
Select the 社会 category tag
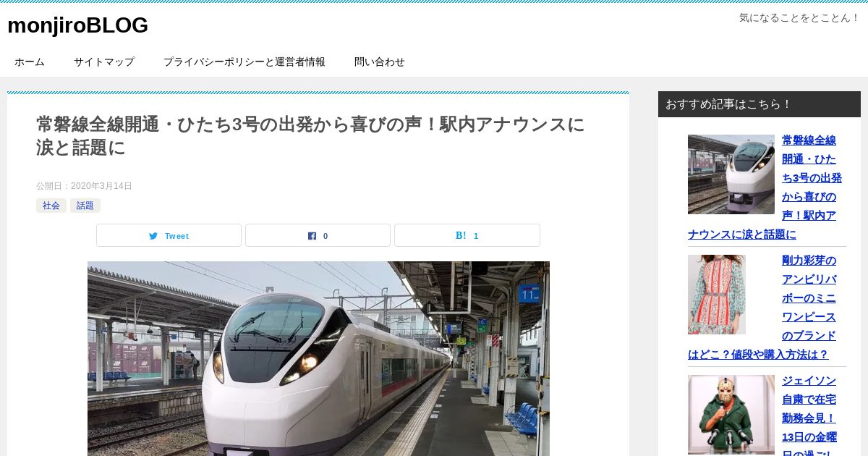click(x=51, y=206)
